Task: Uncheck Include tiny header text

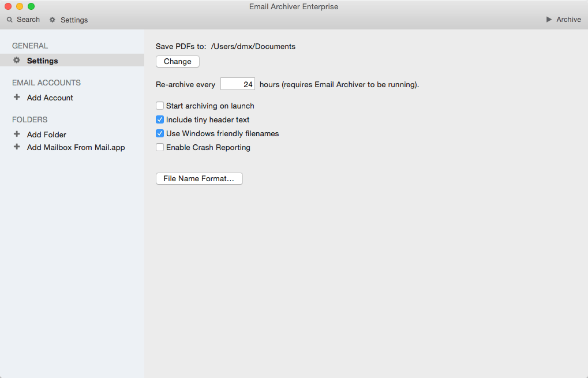Action: [160, 119]
